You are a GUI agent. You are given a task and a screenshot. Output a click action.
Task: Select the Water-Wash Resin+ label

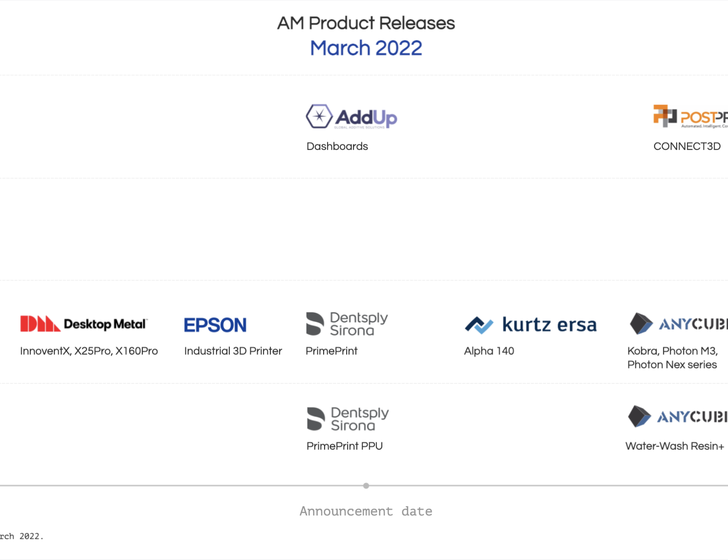coord(675,446)
